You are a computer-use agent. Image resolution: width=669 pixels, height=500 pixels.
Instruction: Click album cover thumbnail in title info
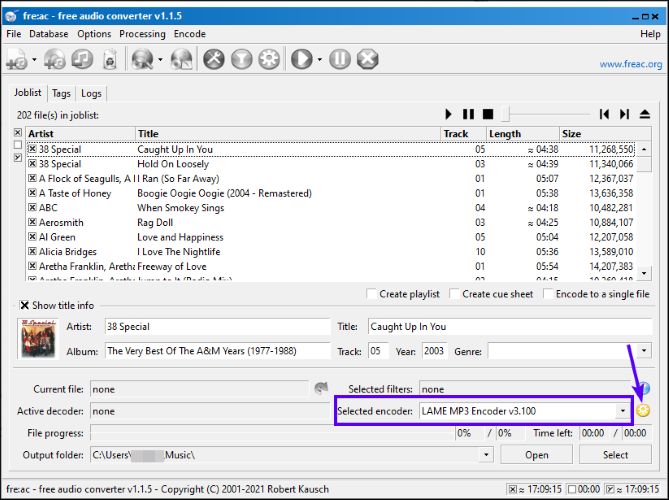38,339
